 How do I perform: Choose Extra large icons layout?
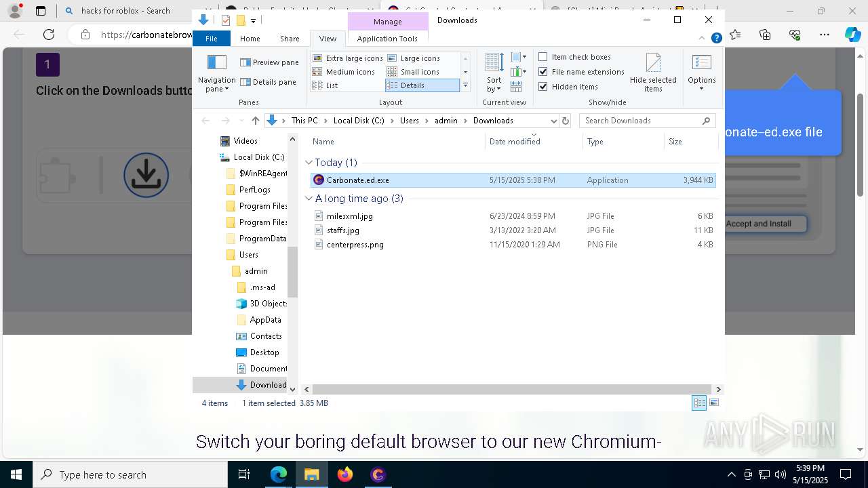coord(348,58)
